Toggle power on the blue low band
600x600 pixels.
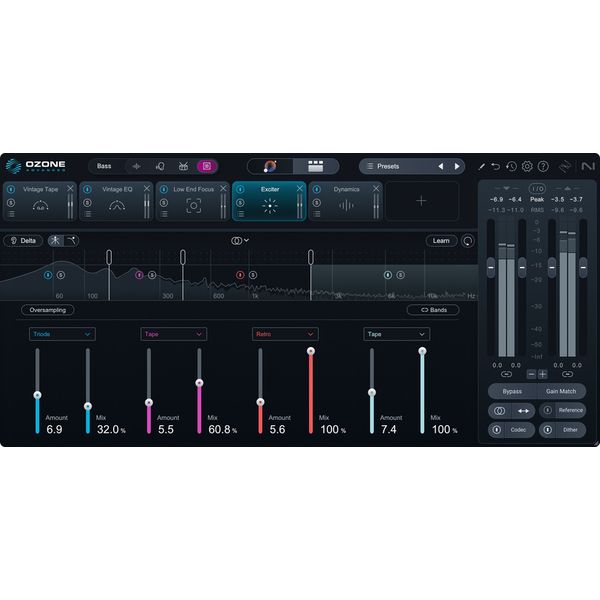48,275
